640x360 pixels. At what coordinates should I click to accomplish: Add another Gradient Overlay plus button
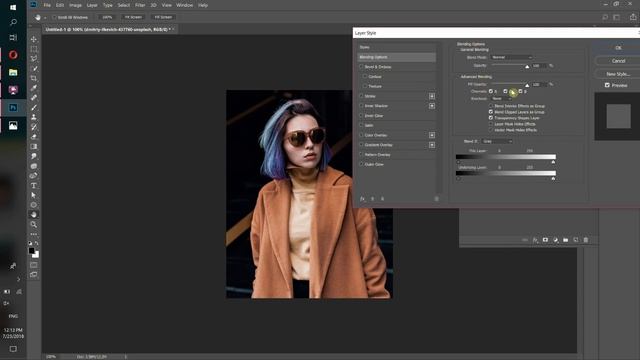coord(432,145)
